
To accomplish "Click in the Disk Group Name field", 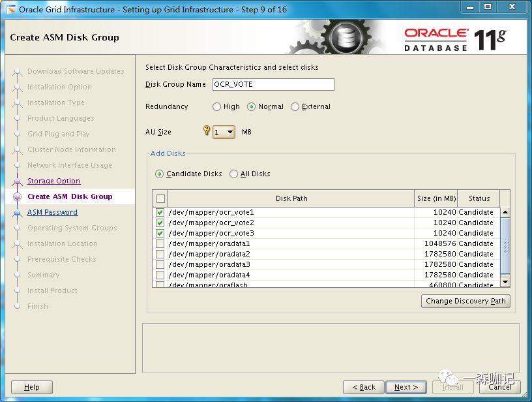I will (272, 85).
